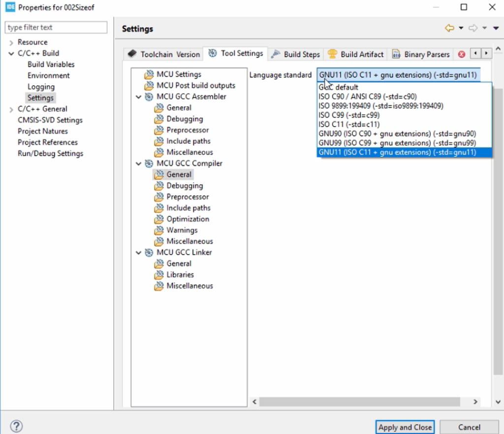Switch to the Tool Settings tab

[x=236, y=53]
